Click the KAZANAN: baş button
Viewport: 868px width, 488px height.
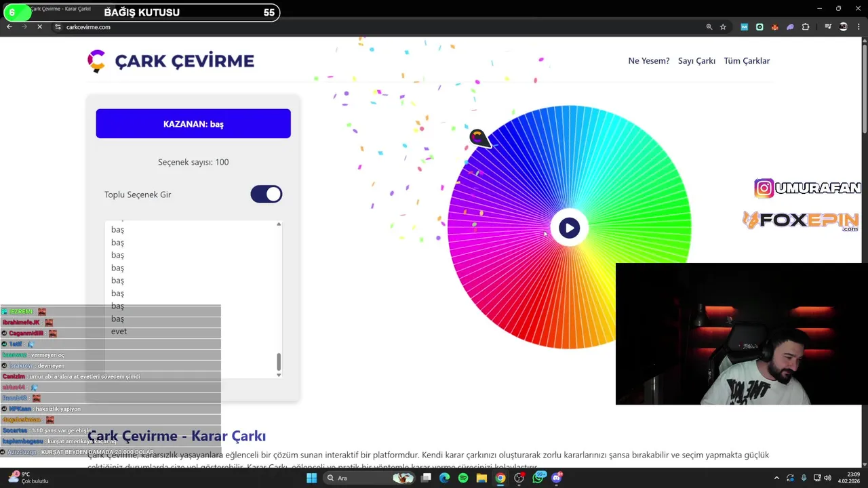tap(193, 124)
